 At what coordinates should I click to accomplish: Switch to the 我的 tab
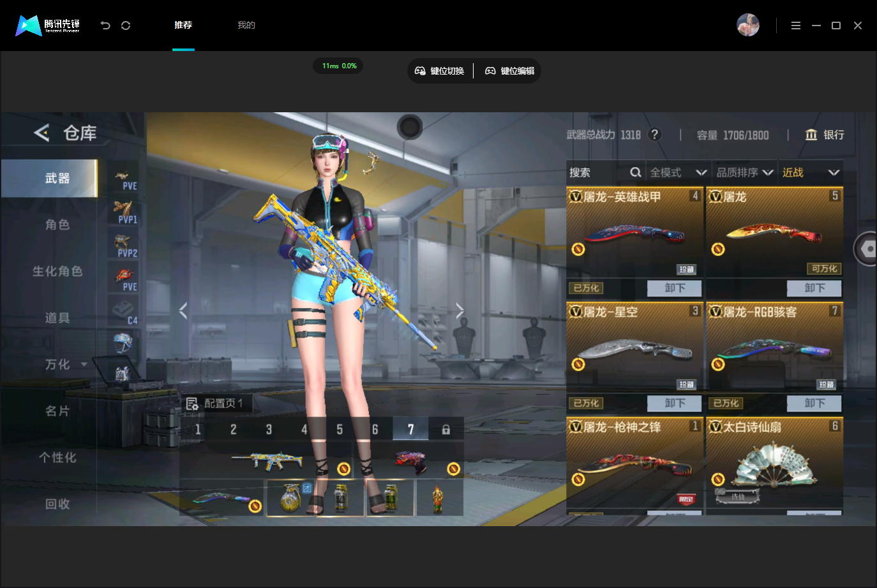(246, 26)
